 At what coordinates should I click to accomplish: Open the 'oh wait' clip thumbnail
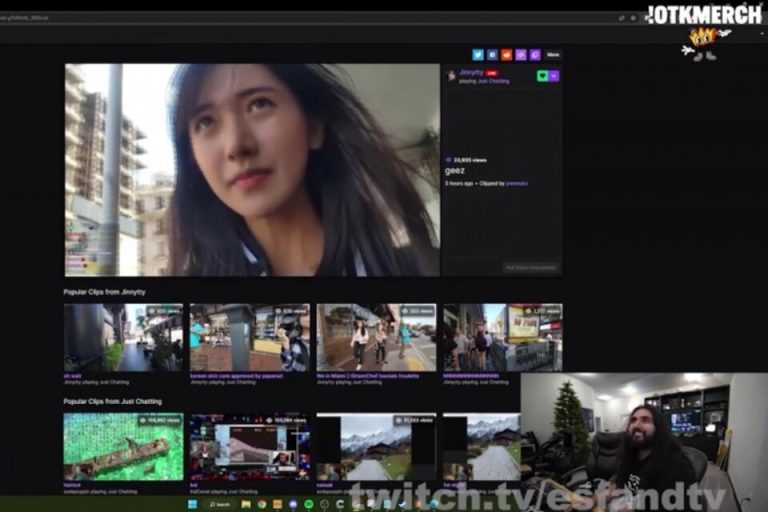tap(123, 338)
